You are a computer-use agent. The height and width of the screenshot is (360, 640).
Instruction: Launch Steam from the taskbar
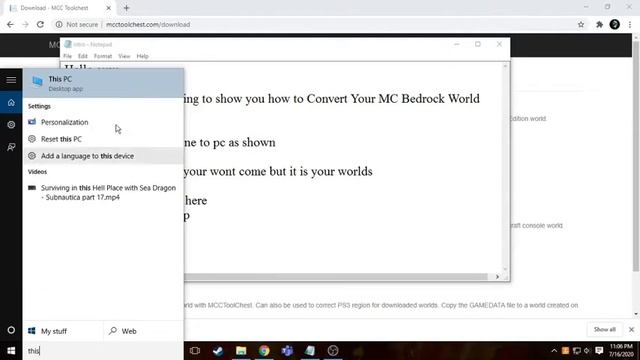pos(218,351)
